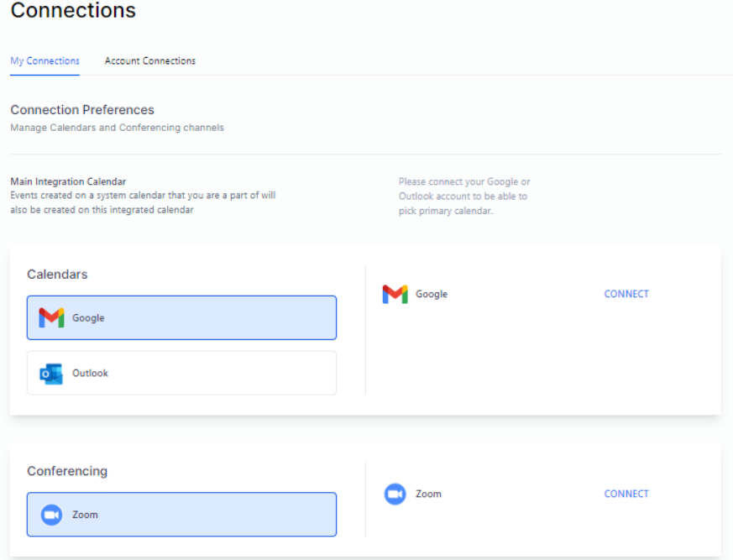This screenshot has height=560, width=733.
Task: Click the Outlook icon on the Outlook card
Action: pyautogui.click(x=50, y=373)
